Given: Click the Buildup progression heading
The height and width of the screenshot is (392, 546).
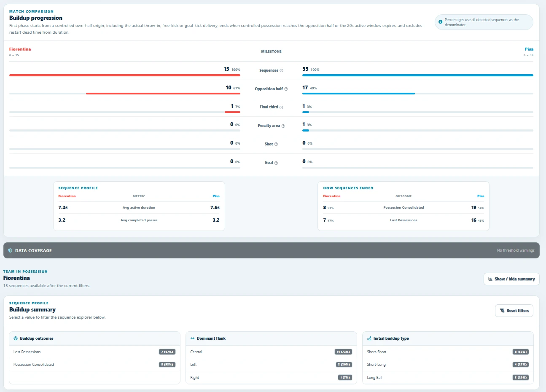Looking at the screenshot, I should point(36,18).
